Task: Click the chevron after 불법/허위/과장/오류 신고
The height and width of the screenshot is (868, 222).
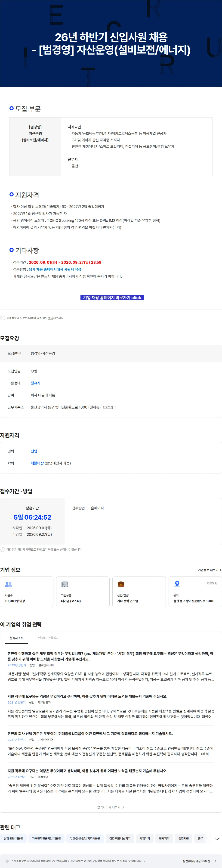Action: click(215, 861)
